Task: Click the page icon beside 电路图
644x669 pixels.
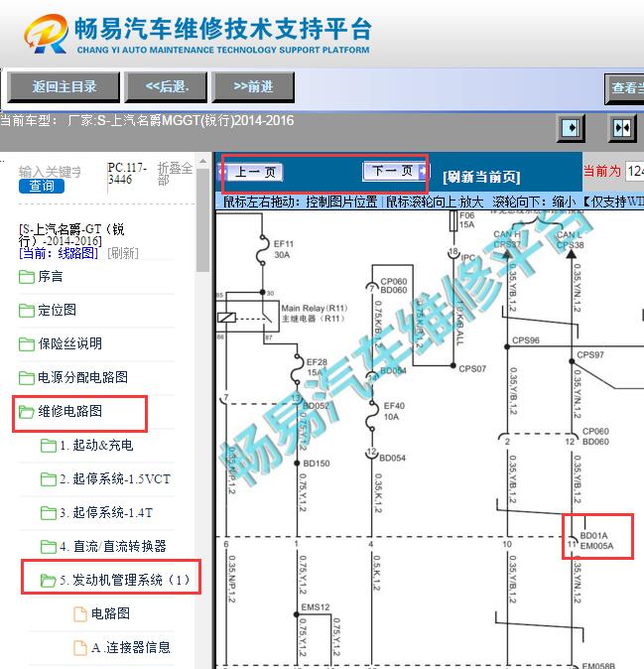Action: pyautogui.click(x=80, y=614)
